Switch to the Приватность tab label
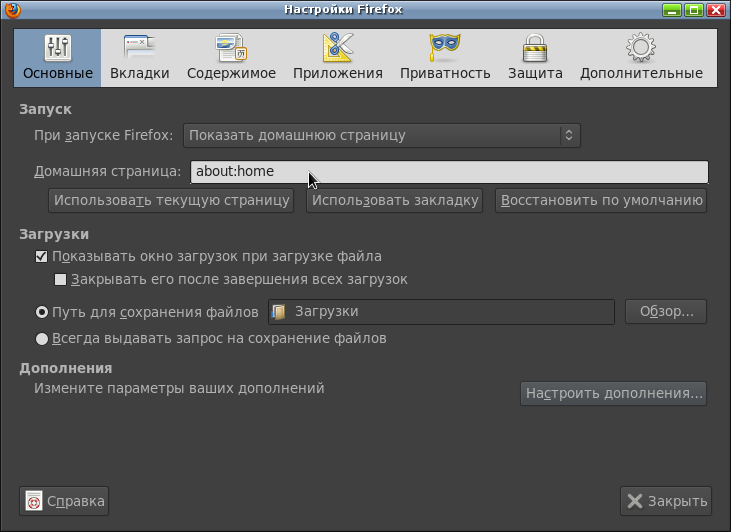Screen dimensions: 731x532 click(x=445, y=74)
